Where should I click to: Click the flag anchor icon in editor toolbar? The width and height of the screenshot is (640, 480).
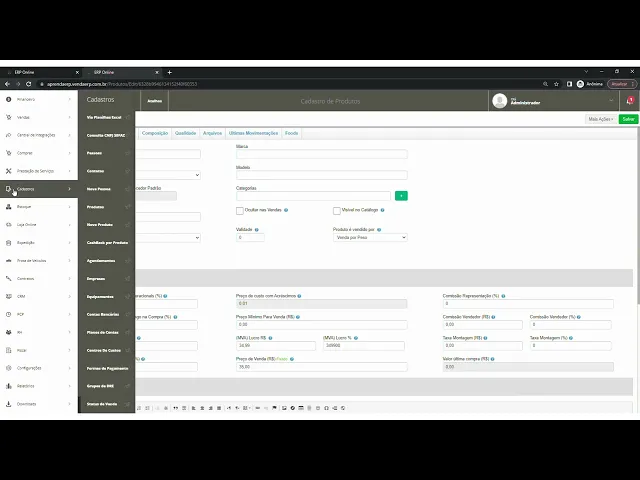(274, 408)
